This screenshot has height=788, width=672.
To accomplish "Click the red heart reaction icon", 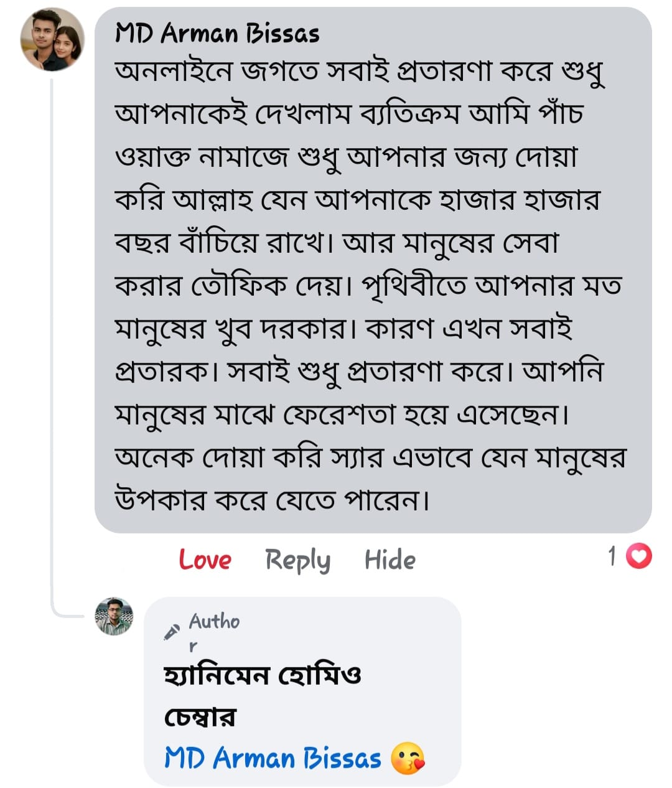I will click(x=638, y=556).
